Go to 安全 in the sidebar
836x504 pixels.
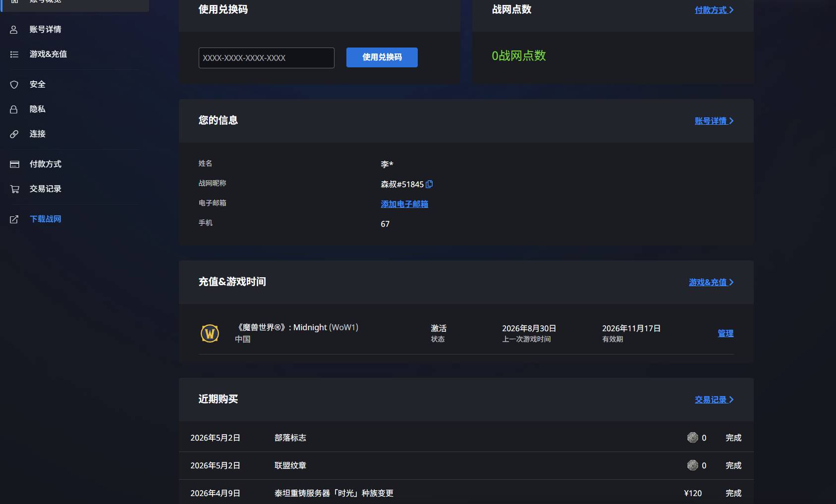[x=37, y=85]
